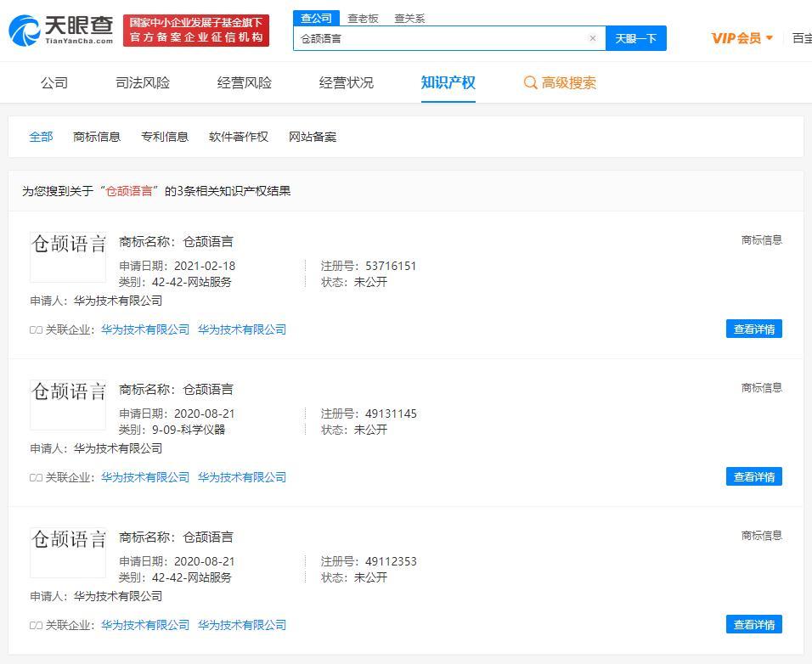Click 查看详情 for registration 49131145

click(x=754, y=476)
